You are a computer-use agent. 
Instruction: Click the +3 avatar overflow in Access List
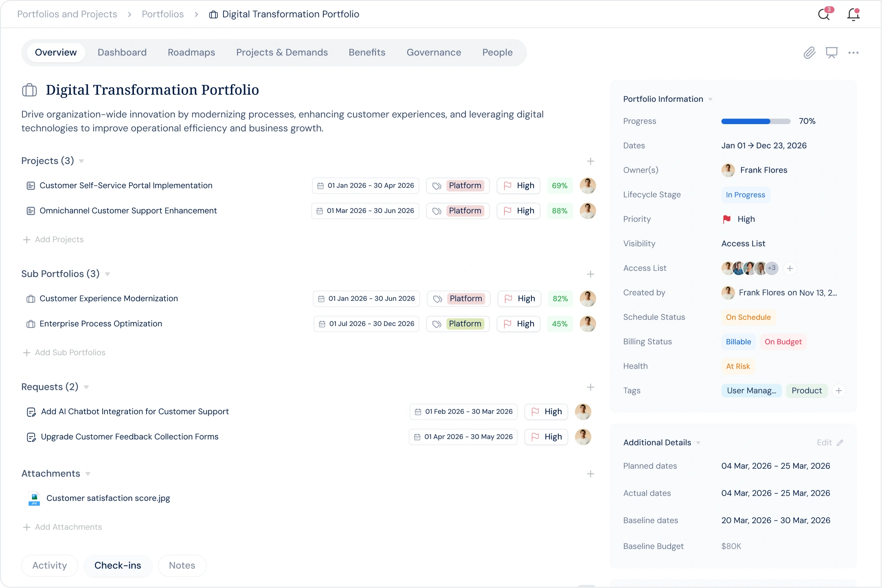tap(772, 268)
